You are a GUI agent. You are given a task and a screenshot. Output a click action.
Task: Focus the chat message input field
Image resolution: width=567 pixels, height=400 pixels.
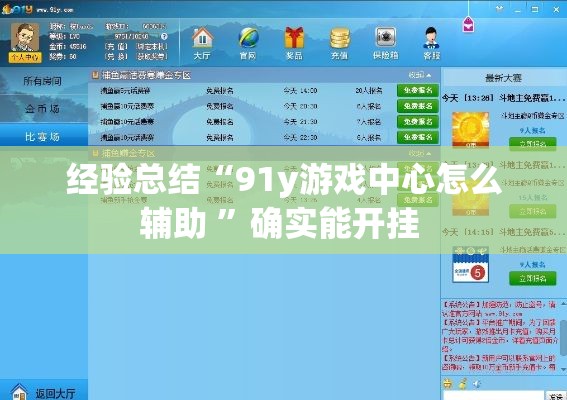pos(494,395)
